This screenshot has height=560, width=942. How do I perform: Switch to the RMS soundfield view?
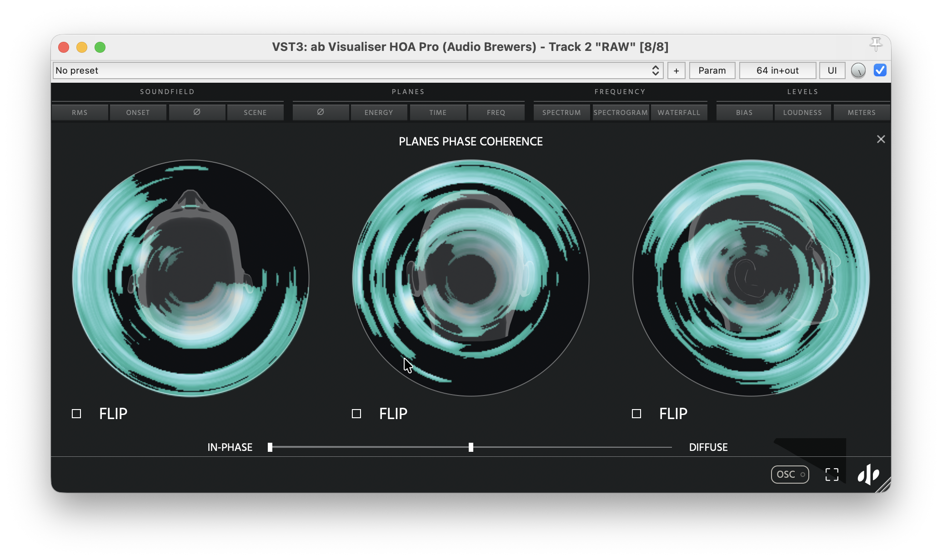point(80,112)
